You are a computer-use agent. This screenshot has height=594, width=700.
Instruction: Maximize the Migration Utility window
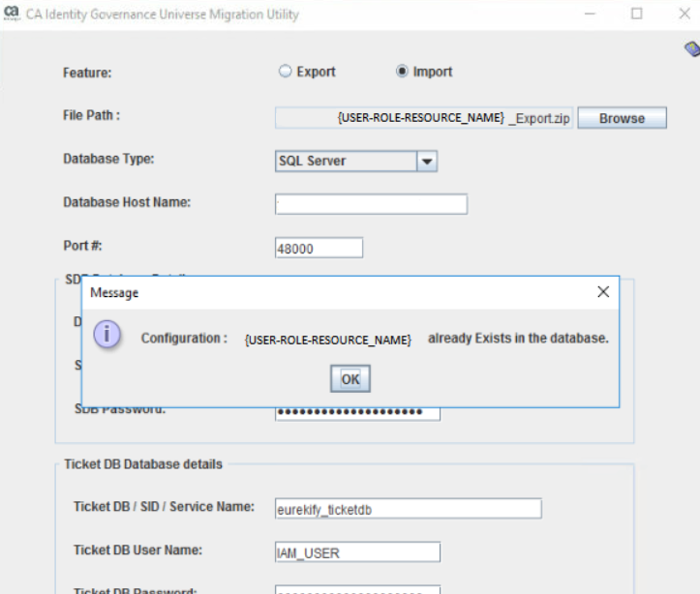pos(637,14)
